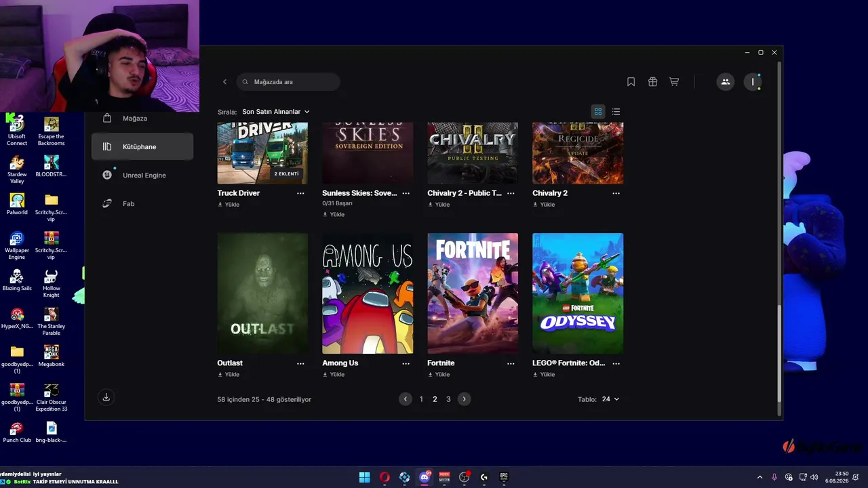Open Fab in the sidebar
868x488 pixels.
point(142,204)
